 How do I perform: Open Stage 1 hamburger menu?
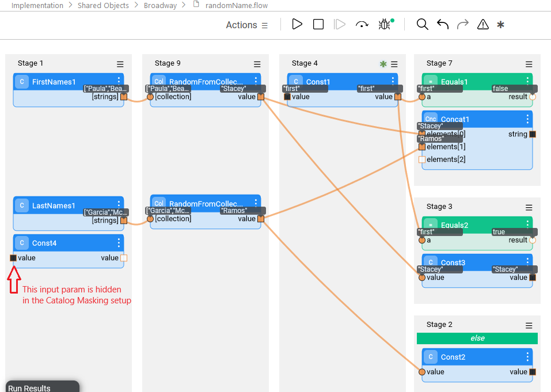coord(120,64)
